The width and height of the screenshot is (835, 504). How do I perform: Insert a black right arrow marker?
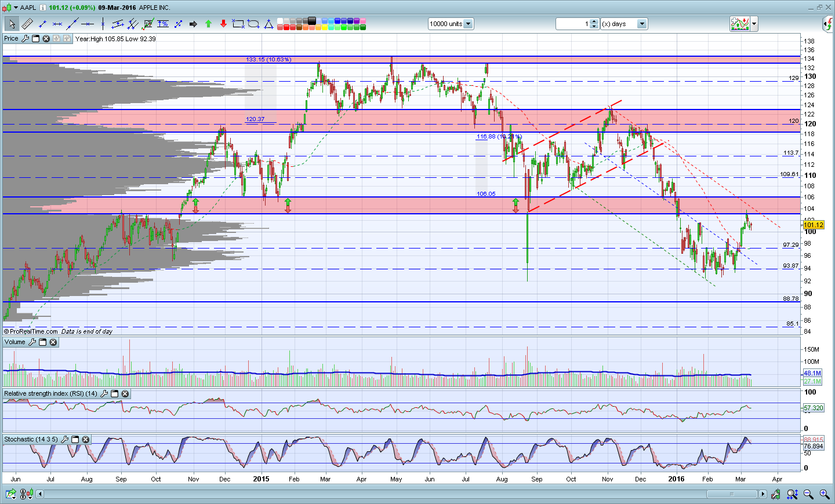(193, 24)
